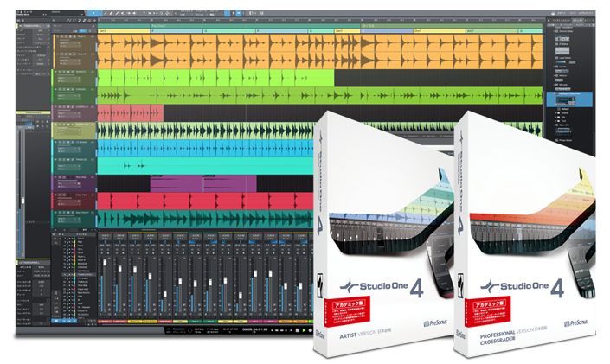Select the Arrow tool in the toolbar
This screenshot has width=610, height=364.
[x=93, y=13]
